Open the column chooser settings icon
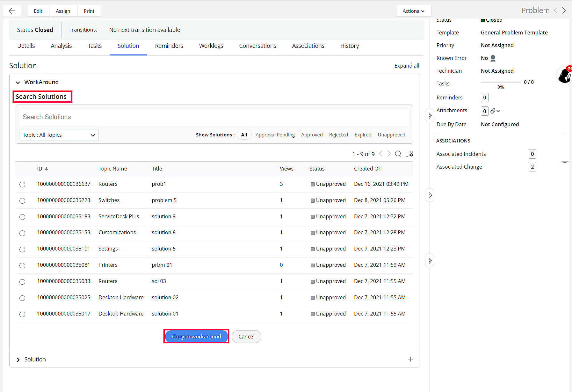 (x=409, y=154)
